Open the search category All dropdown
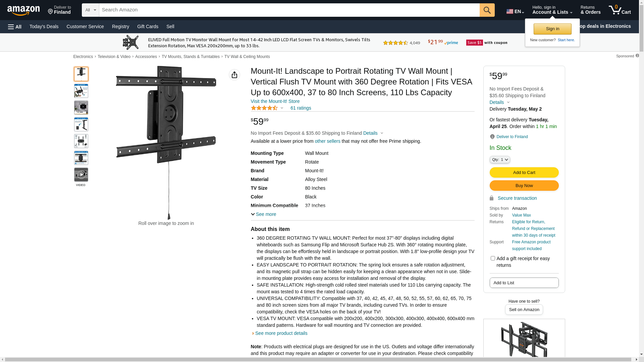This screenshot has height=362, width=644. (91, 10)
